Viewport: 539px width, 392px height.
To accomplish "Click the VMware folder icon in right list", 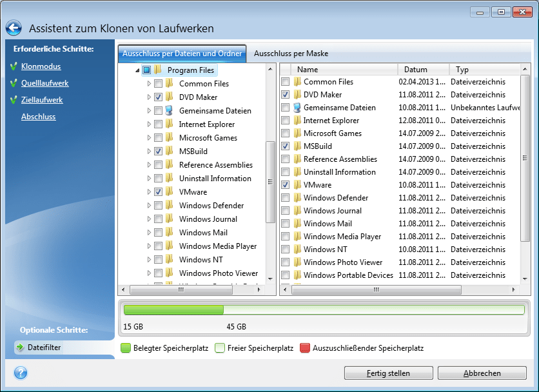I will pyautogui.click(x=297, y=185).
